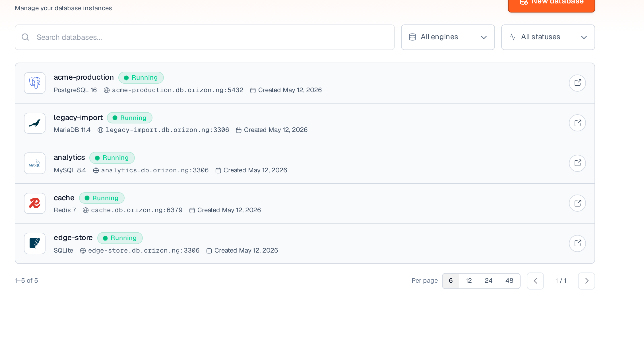The image size is (644, 347).
Task: Open edge-store external link icon
Action: tap(577, 243)
